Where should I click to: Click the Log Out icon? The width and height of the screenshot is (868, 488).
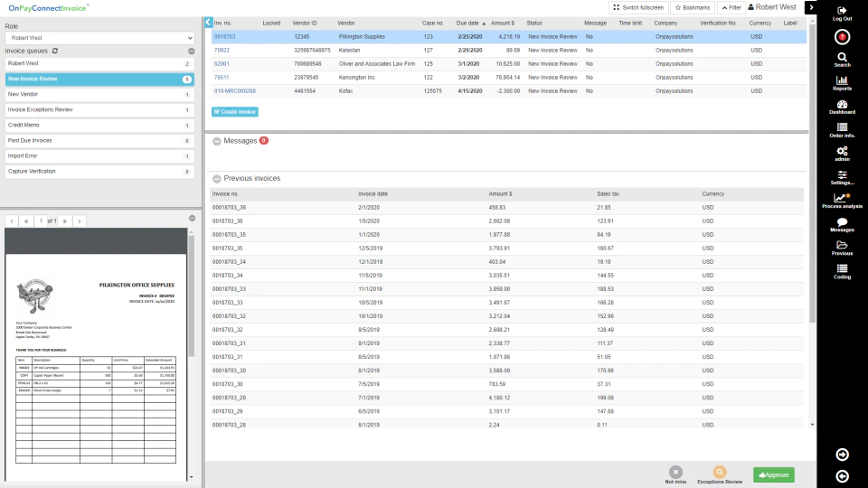[x=842, y=14]
